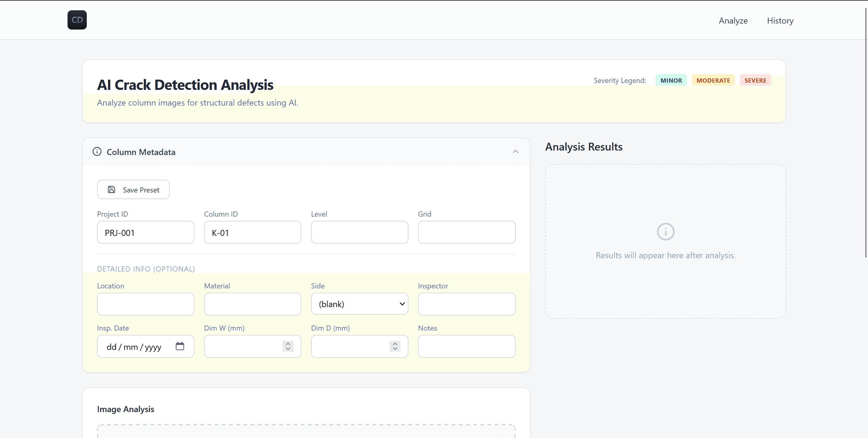Open the History page
The width and height of the screenshot is (868, 438).
point(780,21)
